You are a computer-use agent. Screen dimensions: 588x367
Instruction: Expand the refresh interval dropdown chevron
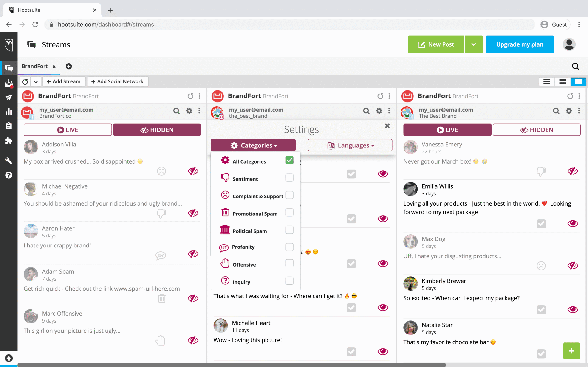click(x=36, y=82)
